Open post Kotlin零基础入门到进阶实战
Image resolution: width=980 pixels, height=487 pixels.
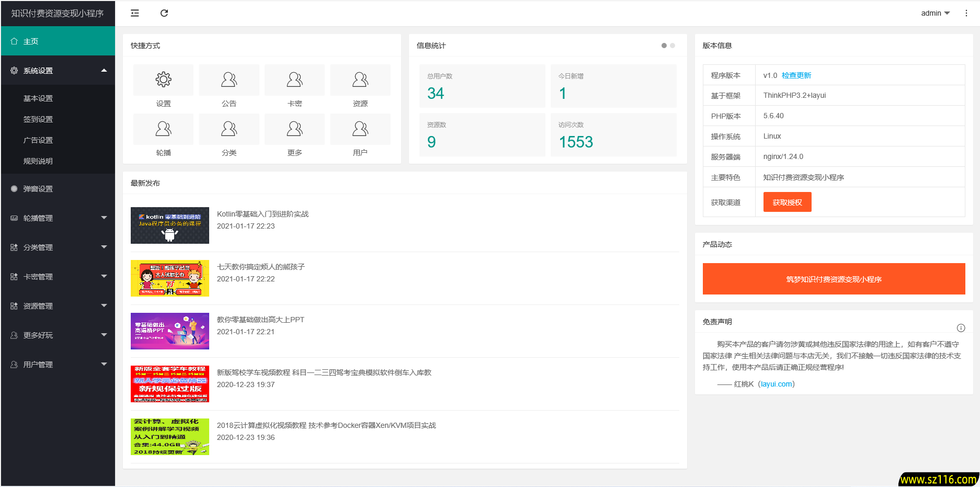pos(263,214)
